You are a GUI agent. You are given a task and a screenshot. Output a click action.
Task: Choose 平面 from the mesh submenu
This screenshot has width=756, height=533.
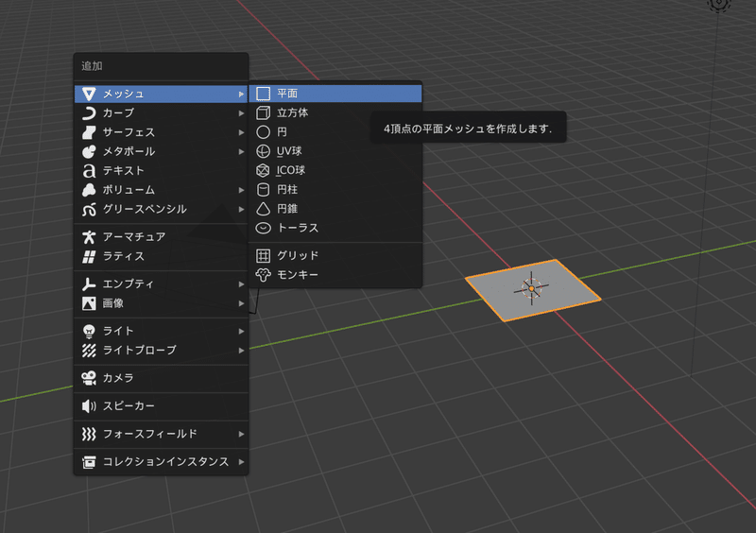[335, 94]
